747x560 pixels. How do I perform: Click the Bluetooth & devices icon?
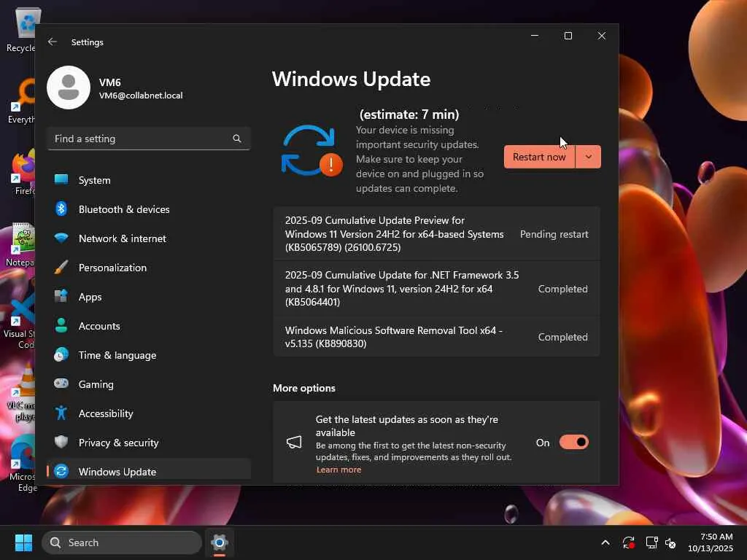(61, 209)
